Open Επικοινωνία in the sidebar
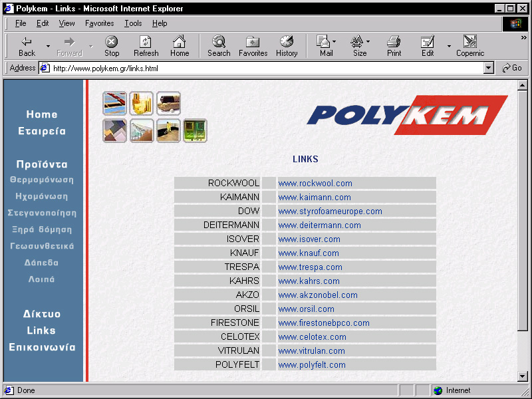This screenshot has width=532, height=399. [42, 347]
